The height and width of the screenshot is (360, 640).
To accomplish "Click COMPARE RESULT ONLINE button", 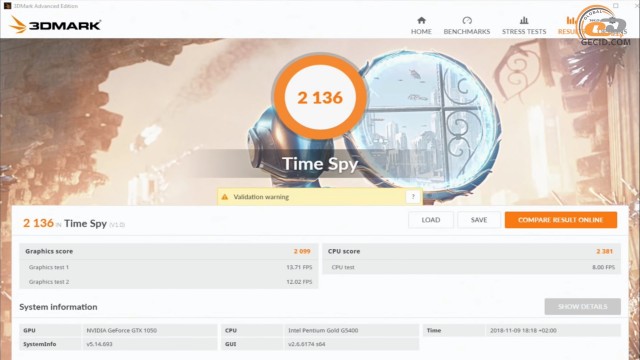I will point(560,220).
